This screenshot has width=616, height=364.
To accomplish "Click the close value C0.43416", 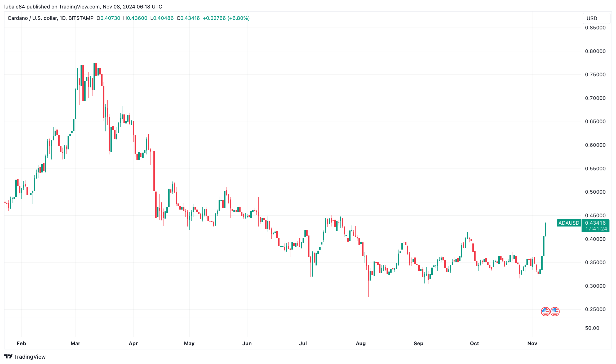I will [188, 18].
